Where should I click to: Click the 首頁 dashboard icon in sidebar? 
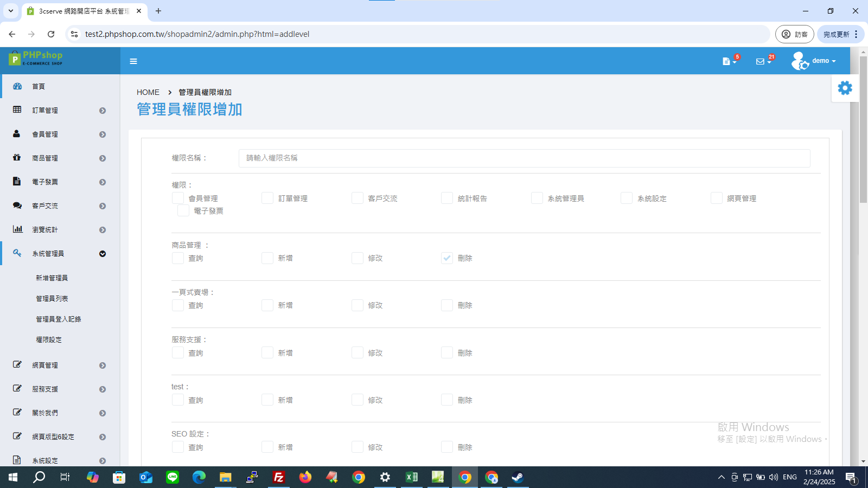click(x=17, y=86)
